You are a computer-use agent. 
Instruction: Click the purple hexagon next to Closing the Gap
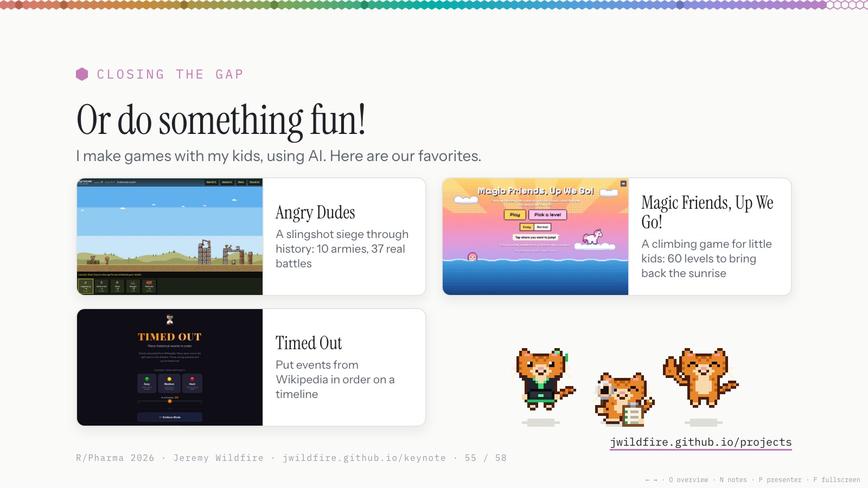82,74
